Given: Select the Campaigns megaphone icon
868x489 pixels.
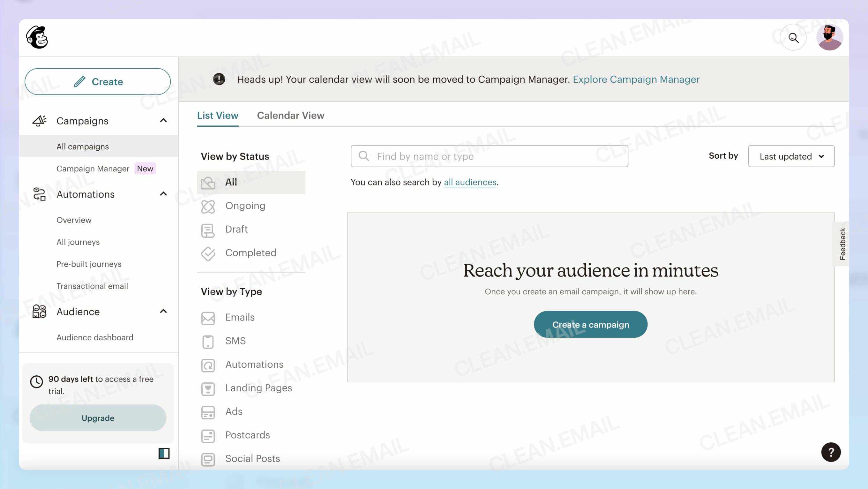Looking at the screenshot, I should [38, 120].
